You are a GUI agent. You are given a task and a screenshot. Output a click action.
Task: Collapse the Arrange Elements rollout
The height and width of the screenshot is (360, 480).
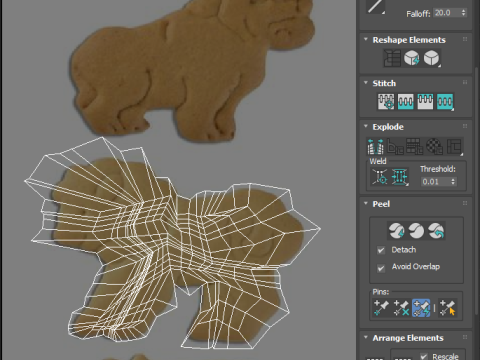point(366,337)
